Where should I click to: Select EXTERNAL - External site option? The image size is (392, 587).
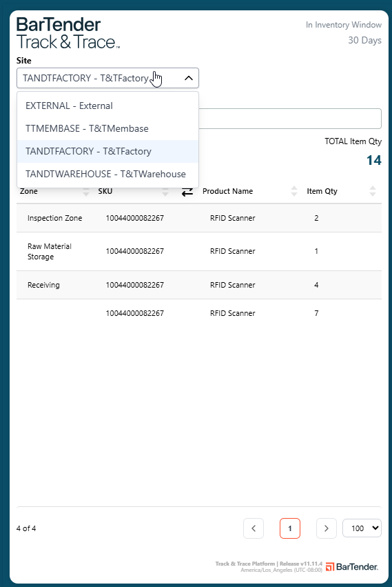click(107, 106)
